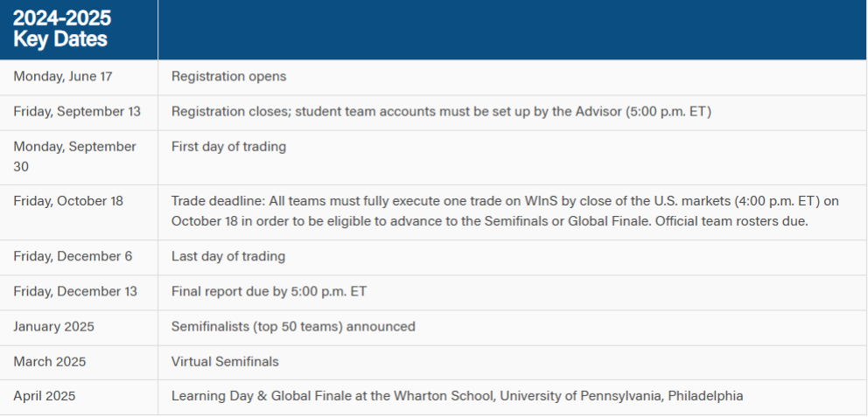This screenshot has height=417, width=868.
Task: Select the "Friday, September 13" date cell
Action: pyautogui.click(x=77, y=112)
